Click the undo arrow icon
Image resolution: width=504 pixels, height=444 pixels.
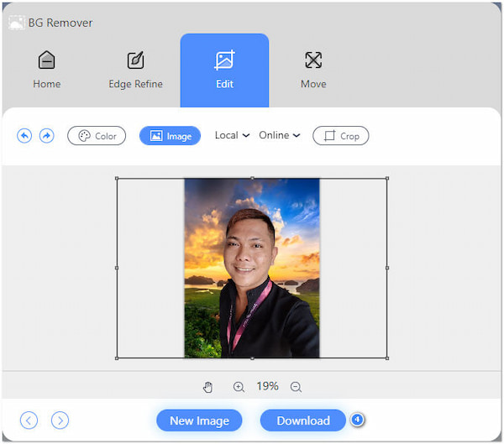pyautogui.click(x=24, y=136)
